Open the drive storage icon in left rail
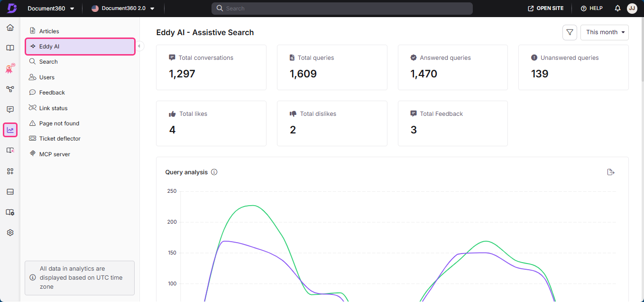Image resolution: width=644 pixels, height=302 pixels. 10,192
